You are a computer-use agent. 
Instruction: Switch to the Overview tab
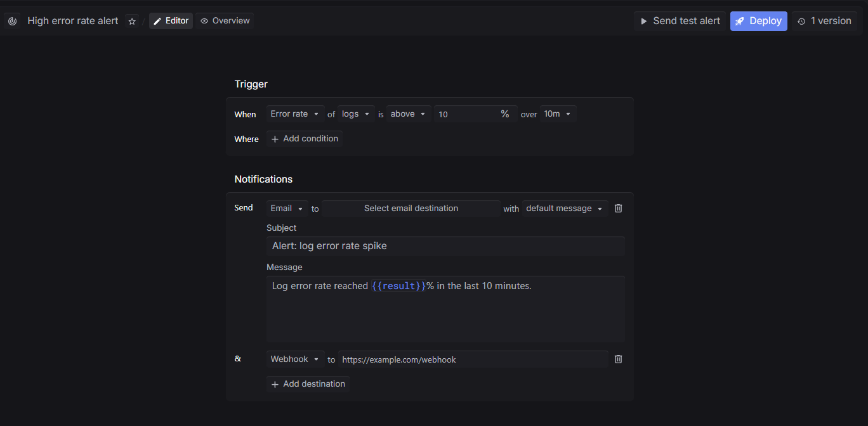pos(225,21)
